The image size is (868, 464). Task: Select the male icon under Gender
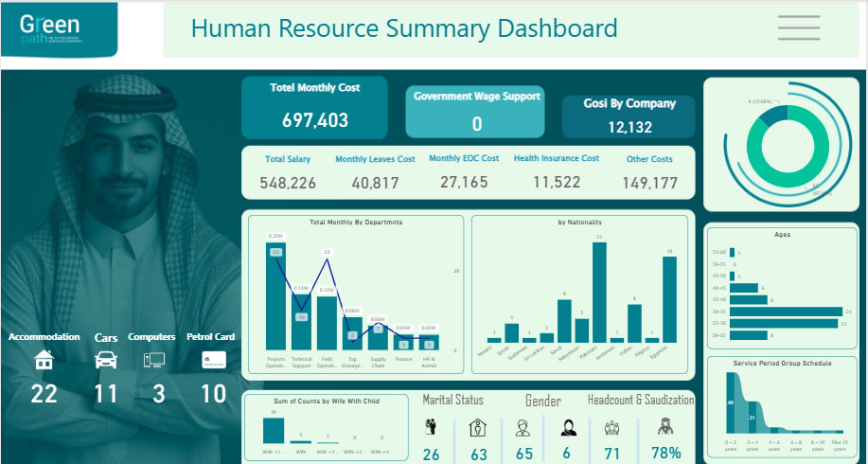point(523,427)
